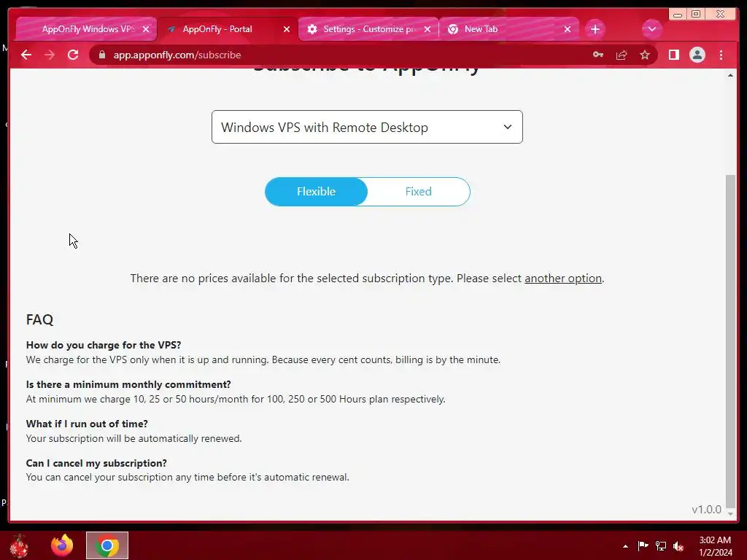Open Windows VPS with Remote Desktop dropdown

pyautogui.click(x=368, y=127)
